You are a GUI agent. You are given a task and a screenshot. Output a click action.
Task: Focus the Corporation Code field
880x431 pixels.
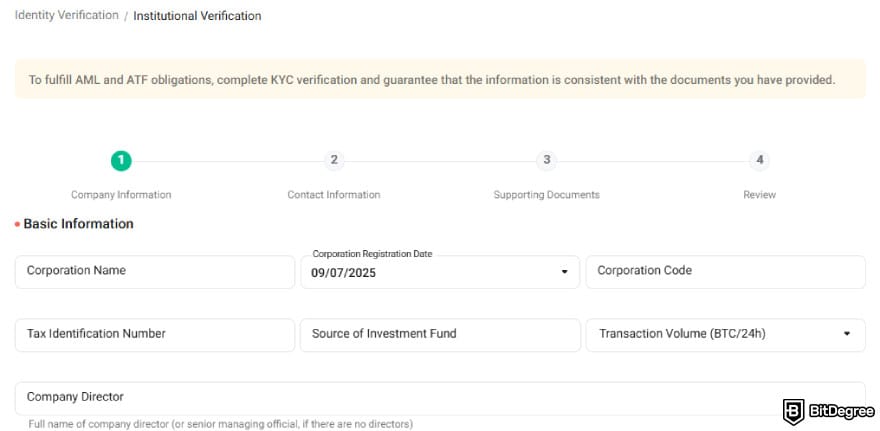coord(726,272)
